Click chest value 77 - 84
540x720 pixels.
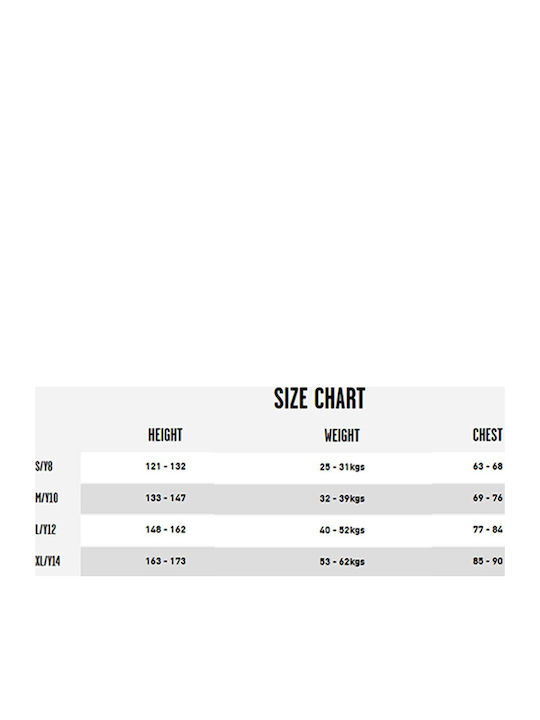[488, 529]
